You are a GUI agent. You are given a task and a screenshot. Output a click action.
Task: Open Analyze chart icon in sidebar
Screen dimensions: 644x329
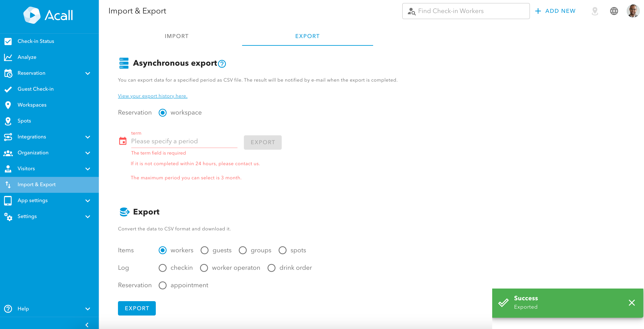(8, 57)
